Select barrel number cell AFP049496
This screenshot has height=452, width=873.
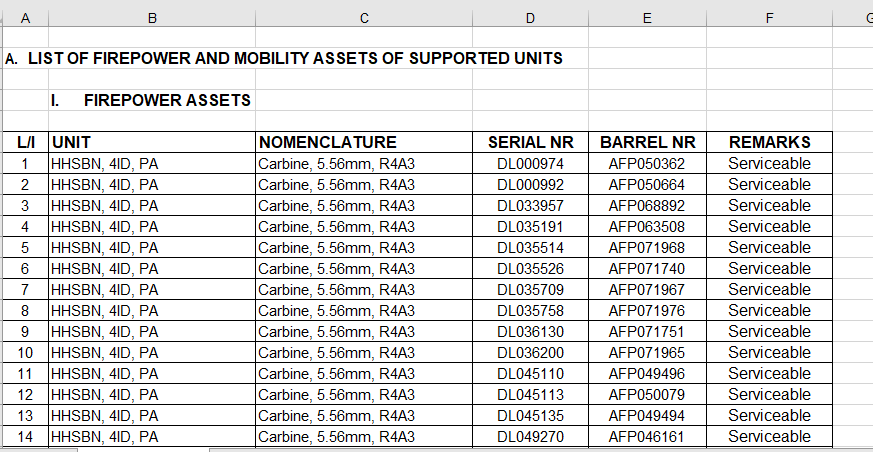pos(647,373)
